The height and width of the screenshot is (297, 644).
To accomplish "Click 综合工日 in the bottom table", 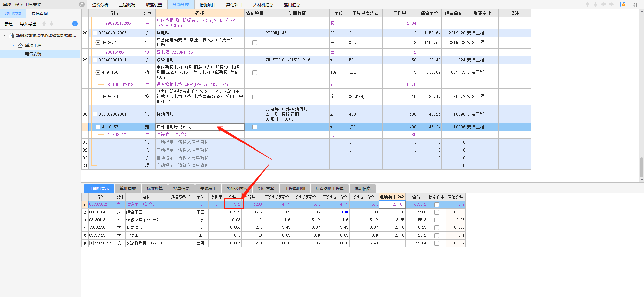I will pyautogui.click(x=134, y=212).
